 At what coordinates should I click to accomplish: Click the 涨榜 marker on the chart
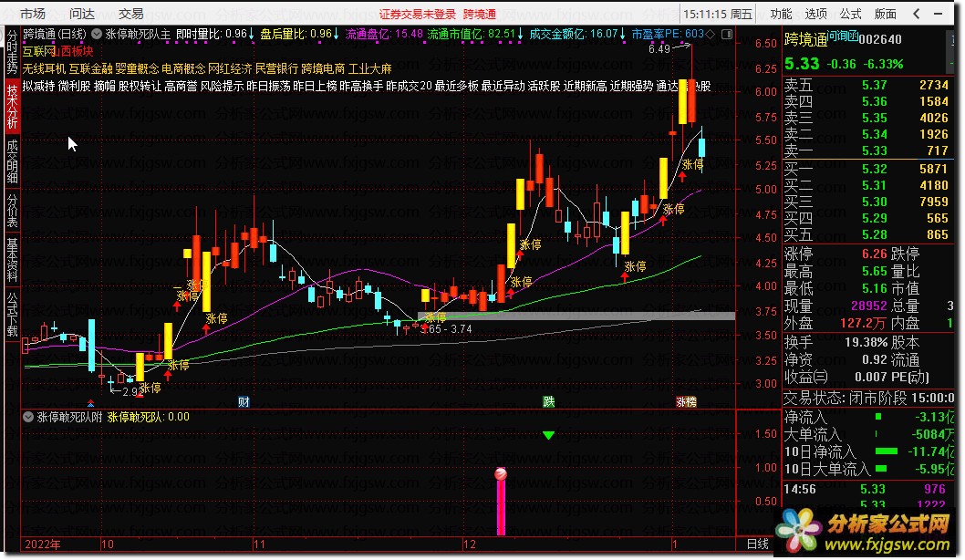click(686, 402)
